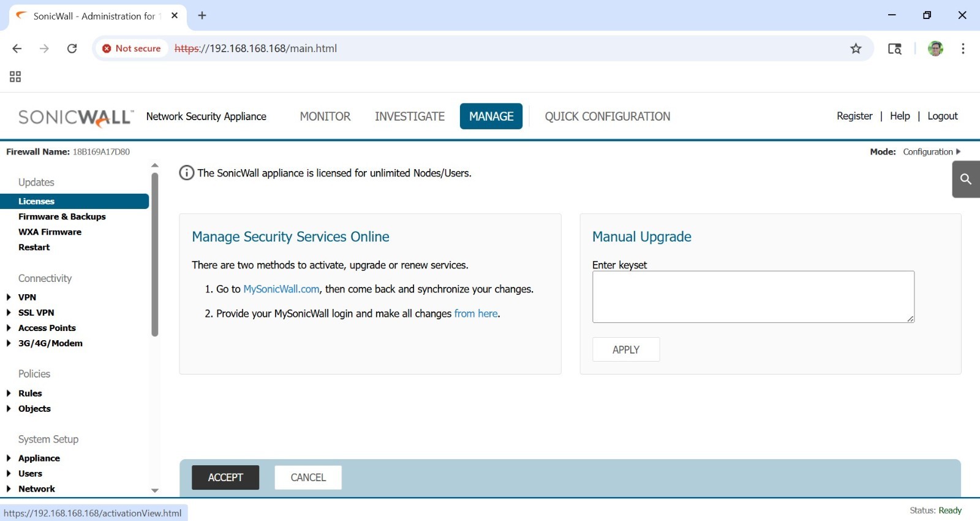This screenshot has width=980, height=521.
Task: Click the Updates sidebar heading
Action: click(36, 182)
